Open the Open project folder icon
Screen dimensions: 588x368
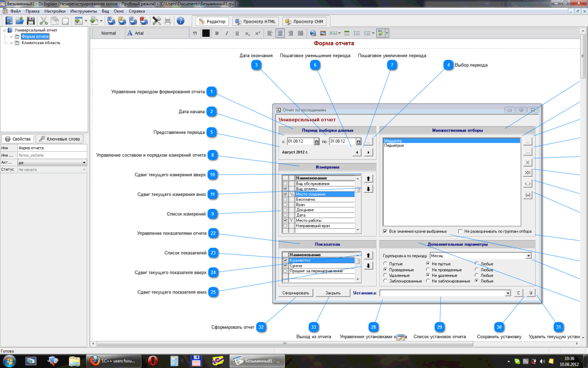click(19, 21)
